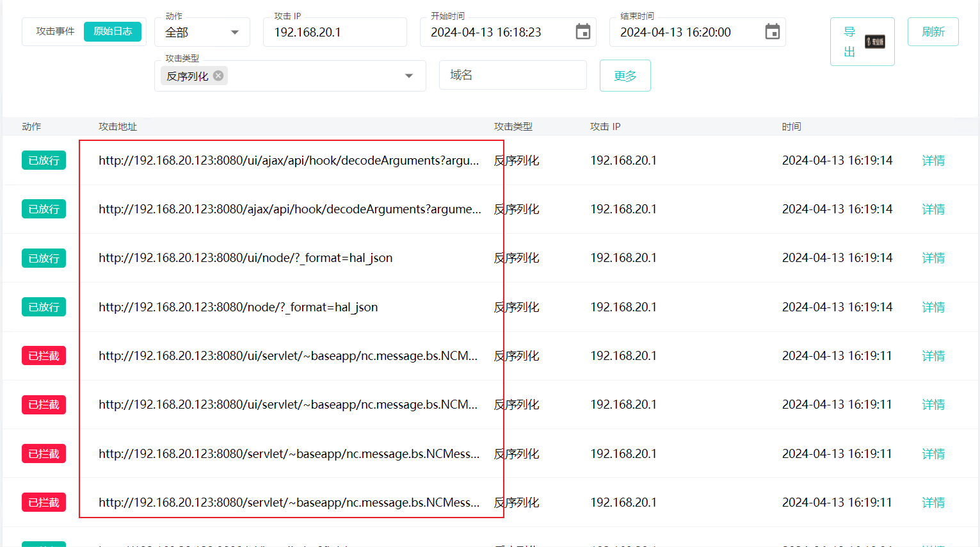980x547 pixels.
Task: Click the 时间 column header
Action: tap(791, 127)
